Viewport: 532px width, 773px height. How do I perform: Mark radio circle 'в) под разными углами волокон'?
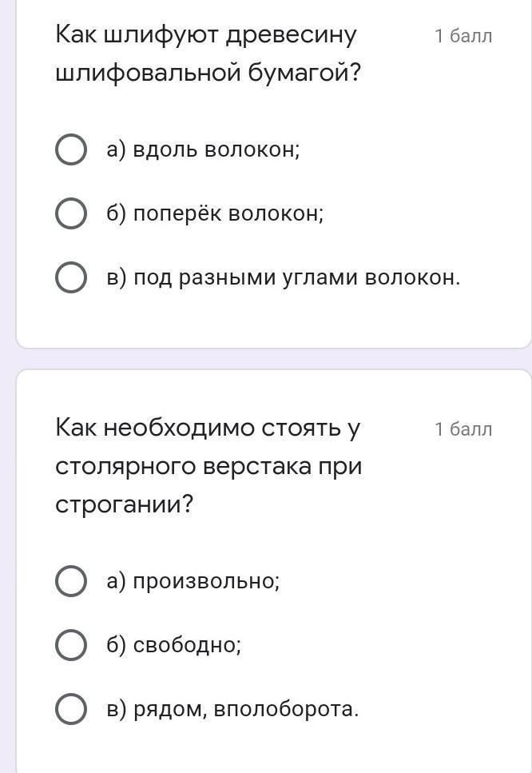[x=71, y=277]
